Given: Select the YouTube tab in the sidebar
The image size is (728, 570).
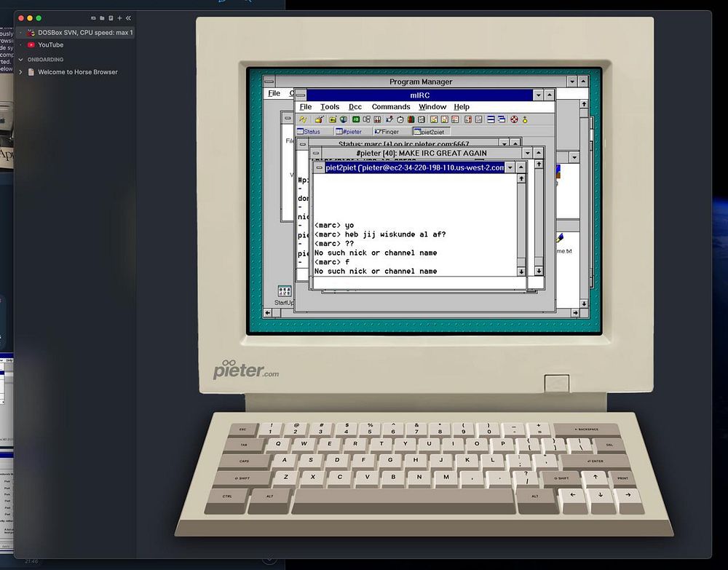Looking at the screenshot, I should 76,44.
